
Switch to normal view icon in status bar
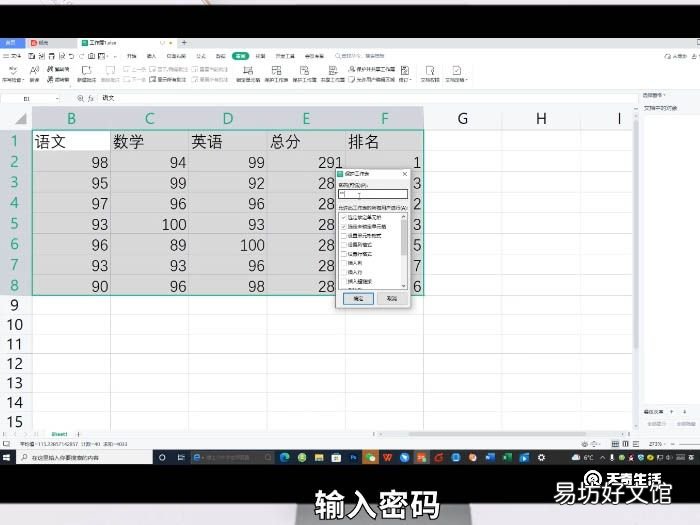[x=615, y=444]
